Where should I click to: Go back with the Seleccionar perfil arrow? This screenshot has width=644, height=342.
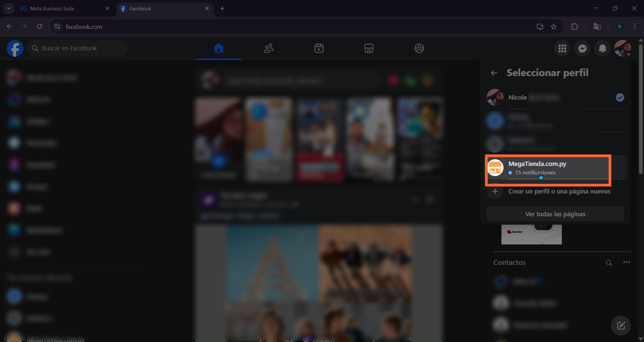tap(494, 73)
